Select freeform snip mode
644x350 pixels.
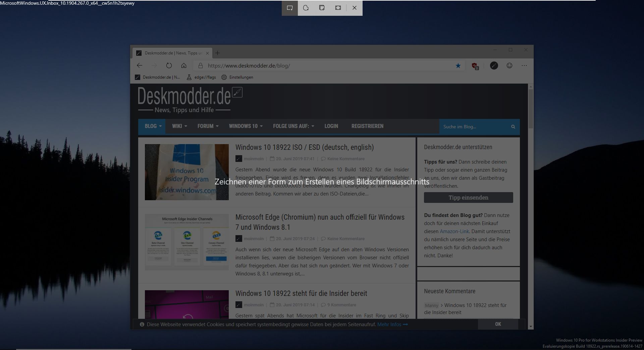(306, 8)
